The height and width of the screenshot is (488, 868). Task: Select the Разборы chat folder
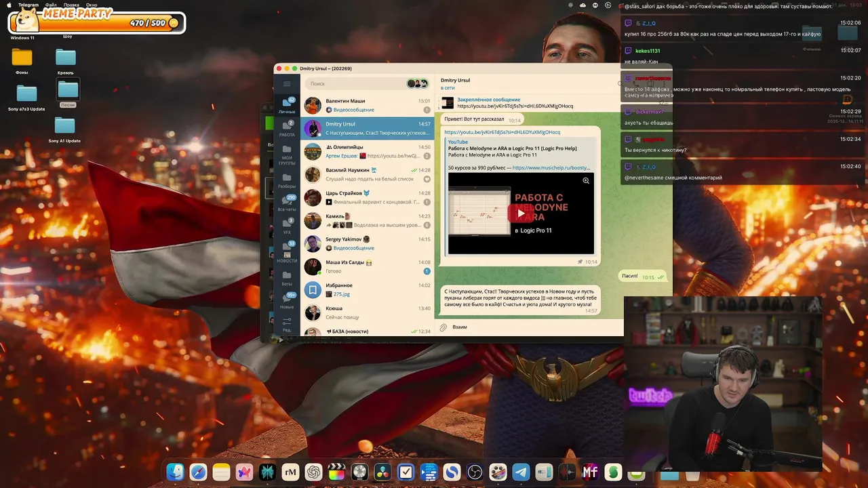pyautogui.click(x=287, y=181)
